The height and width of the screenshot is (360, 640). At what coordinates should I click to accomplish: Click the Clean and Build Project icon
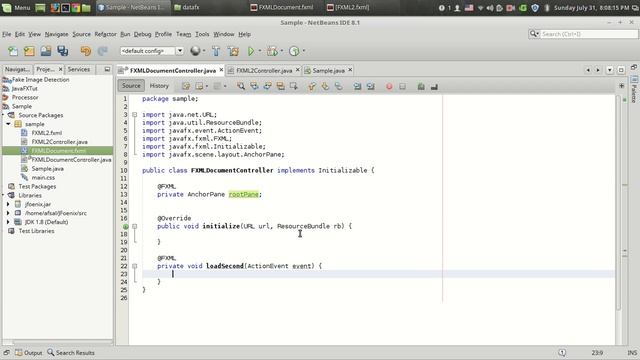tap(233, 51)
